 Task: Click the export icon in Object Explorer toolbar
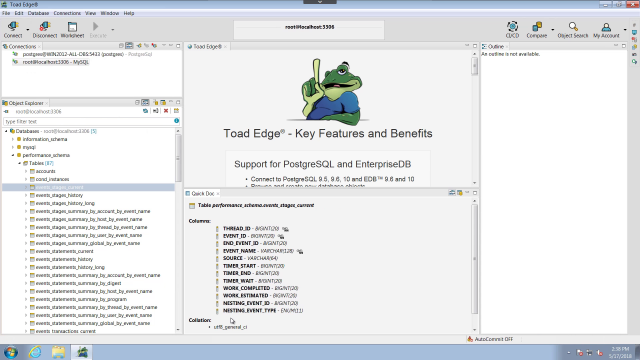pos(176,111)
